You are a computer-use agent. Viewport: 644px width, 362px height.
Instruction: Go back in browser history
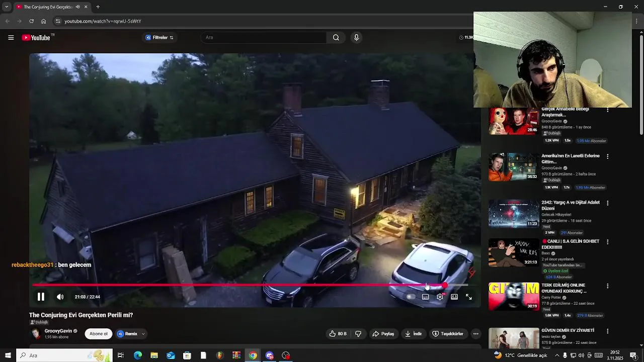pyautogui.click(x=7, y=21)
